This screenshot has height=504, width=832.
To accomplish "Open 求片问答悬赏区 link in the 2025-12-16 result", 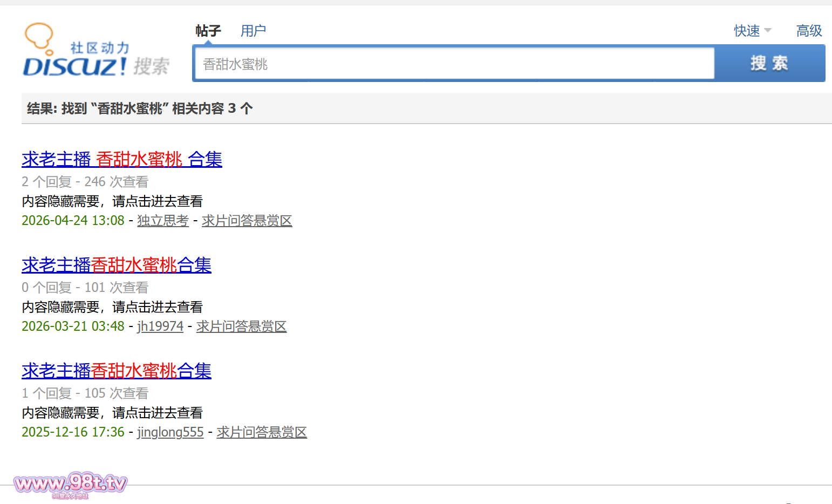I will point(262,432).
